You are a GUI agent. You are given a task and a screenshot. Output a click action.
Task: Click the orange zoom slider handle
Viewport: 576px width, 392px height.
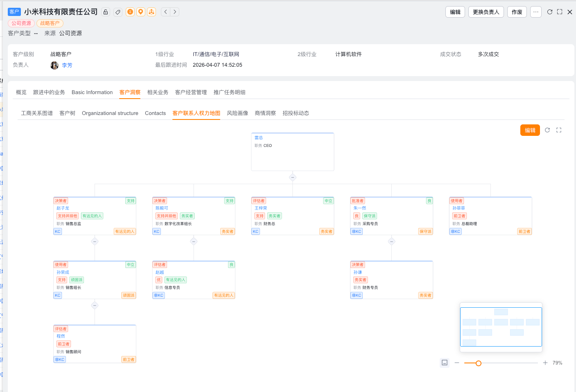click(x=479, y=363)
